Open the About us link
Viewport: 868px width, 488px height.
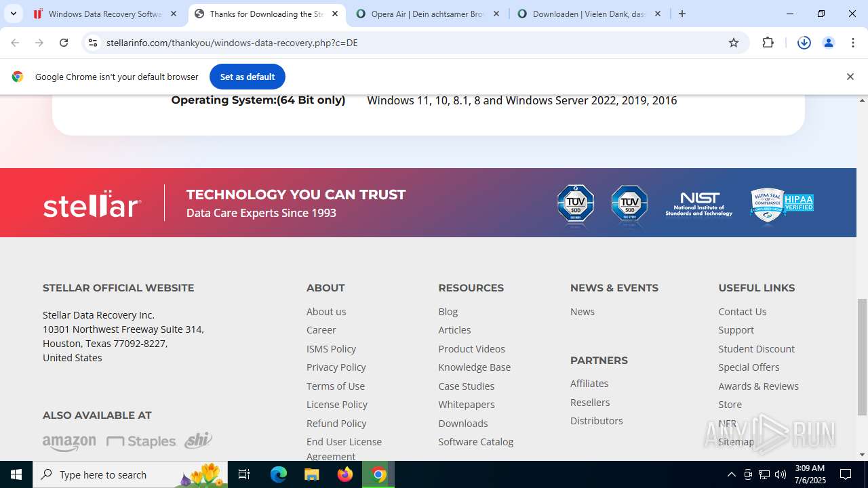point(326,312)
